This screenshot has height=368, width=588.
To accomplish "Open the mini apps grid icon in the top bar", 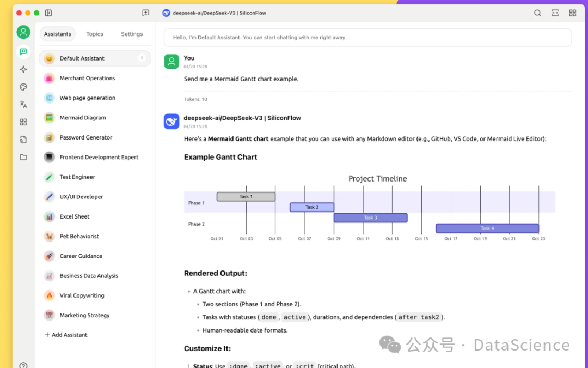I will pos(572,13).
